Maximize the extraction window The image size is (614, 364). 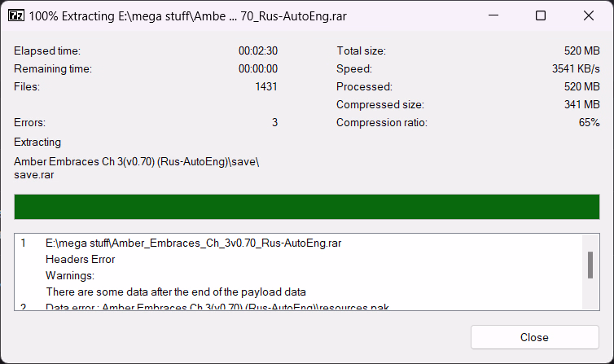[541, 15]
